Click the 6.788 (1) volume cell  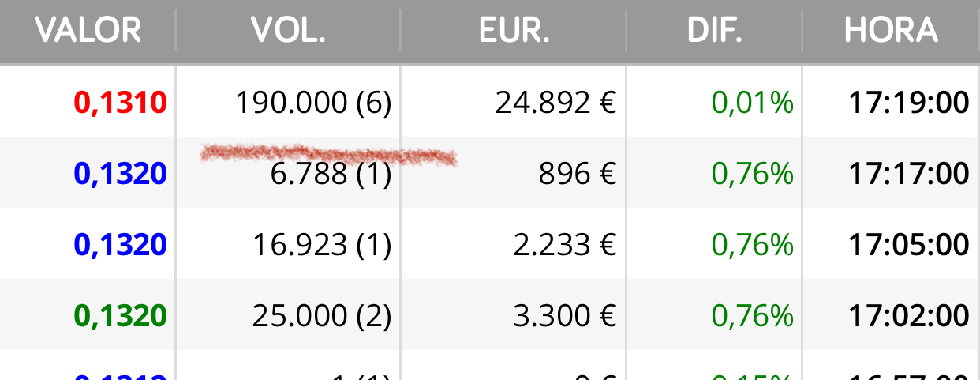pos(331,174)
